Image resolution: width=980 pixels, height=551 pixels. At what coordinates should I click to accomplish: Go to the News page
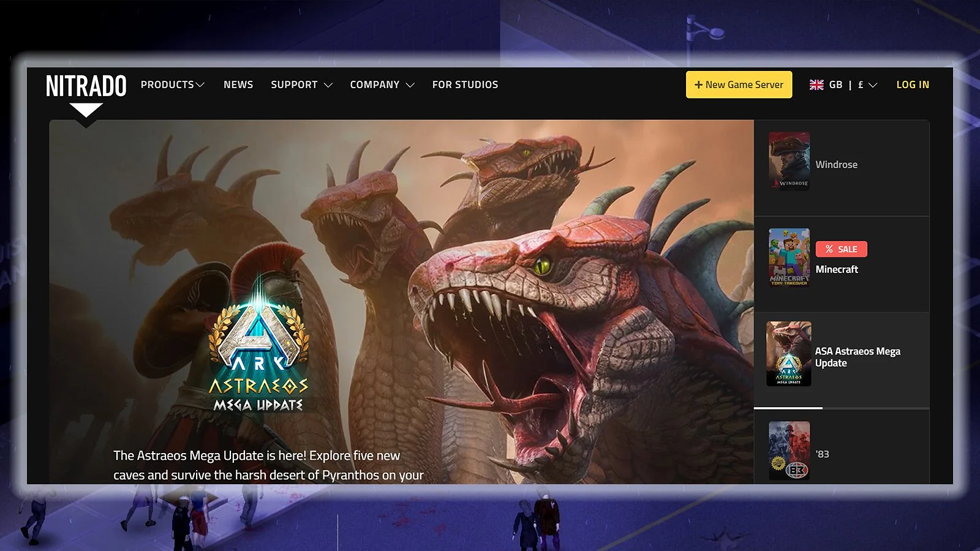tap(238, 84)
